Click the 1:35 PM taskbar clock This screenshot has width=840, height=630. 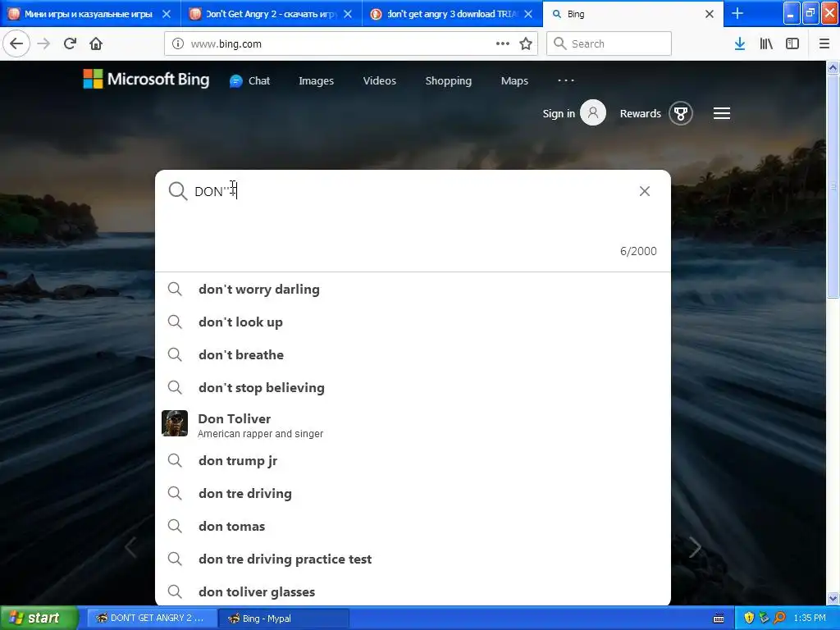tap(810, 619)
